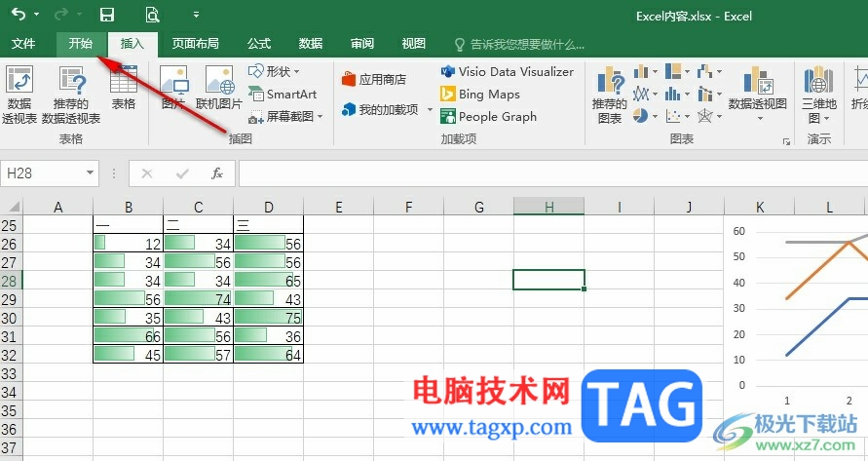Select cell C29 with value 74

coord(198,299)
